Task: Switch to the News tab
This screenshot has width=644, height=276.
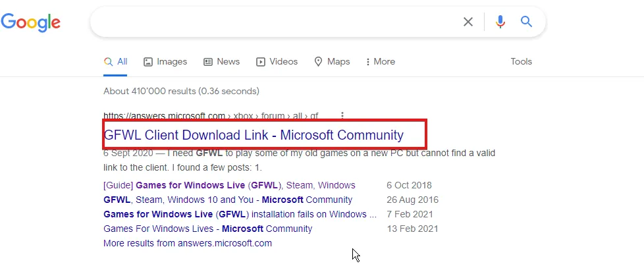Action: coord(221,61)
